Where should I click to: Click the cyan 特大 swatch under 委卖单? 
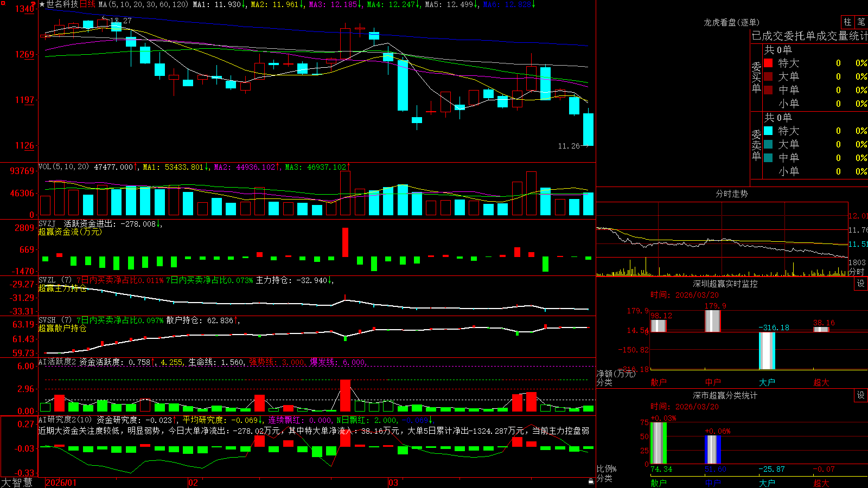pos(768,131)
